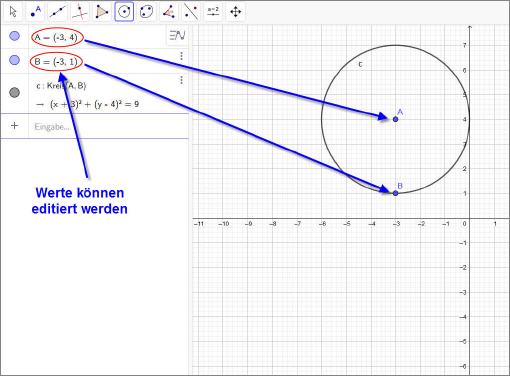Viewport: 510px width, 376px height.
Task: Select the Ellipse conic tool
Action: (x=147, y=12)
